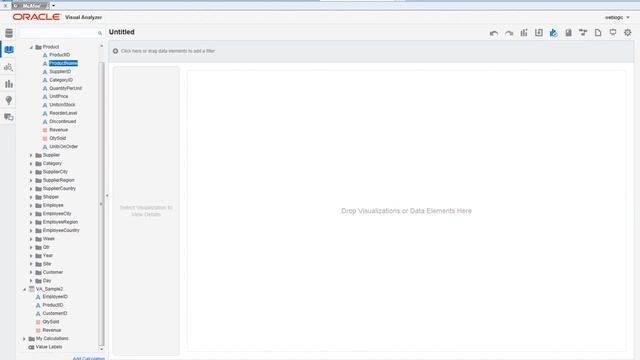Select the Value Labels item
The height and width of the screenshot is (360, 640).
[x=49, y=347]
